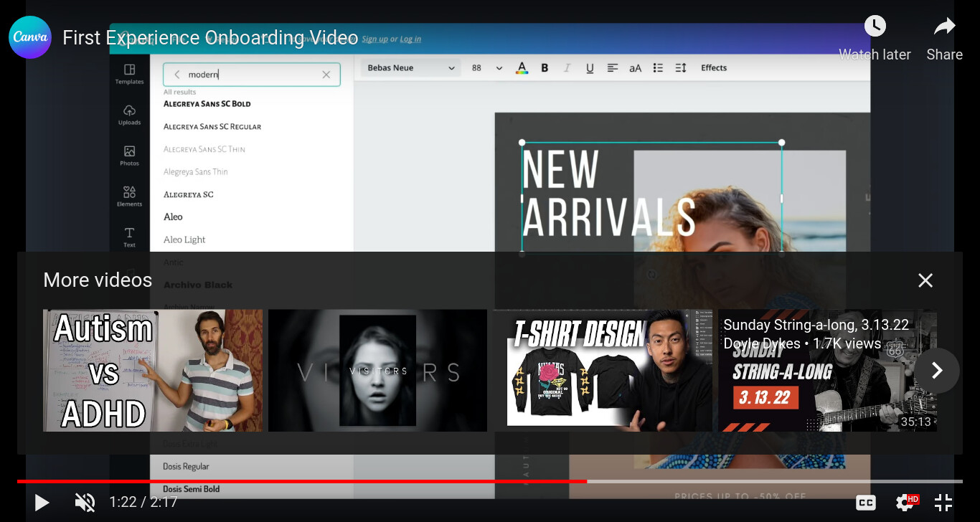Toggle the bulleted list
Image resolution: width=980 pixels, height=522 pixels.
658,68
